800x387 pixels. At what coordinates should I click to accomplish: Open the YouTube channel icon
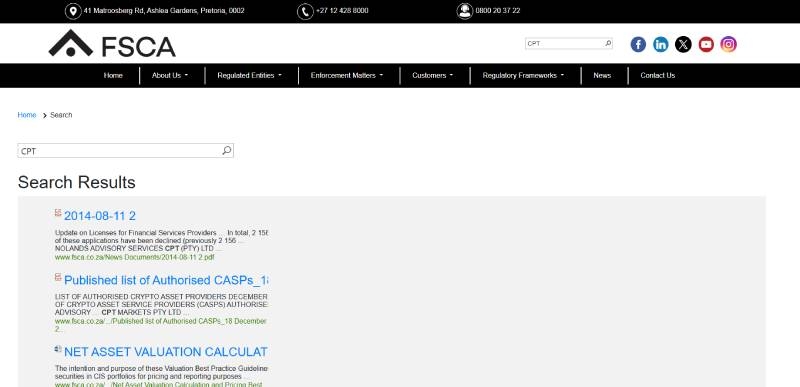[706, 44]
